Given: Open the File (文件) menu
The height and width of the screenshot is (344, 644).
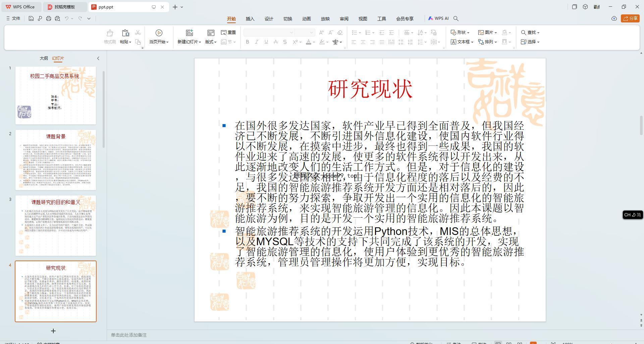Looking at the screenshot, I should (x=13, y=18).
